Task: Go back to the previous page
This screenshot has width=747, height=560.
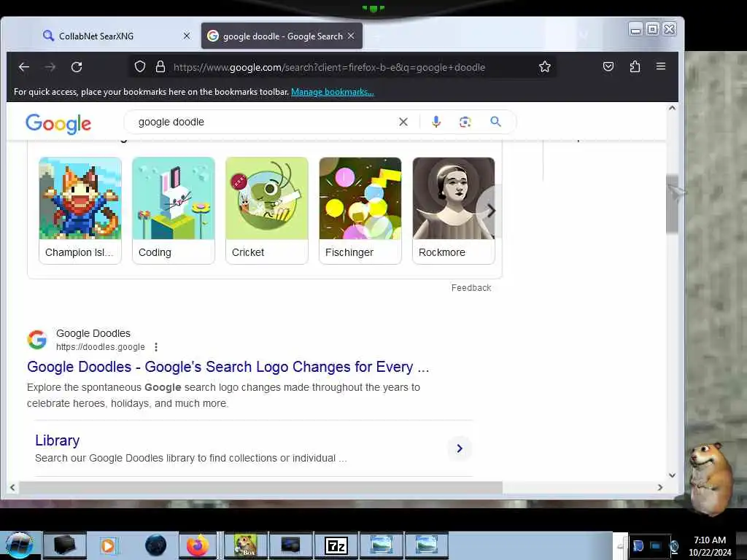Action: point(24,67)
